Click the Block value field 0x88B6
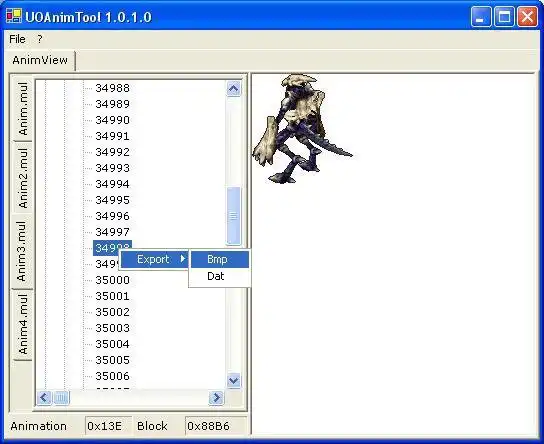544x444 pixels. pyautogui.click(x=216, y=426)
